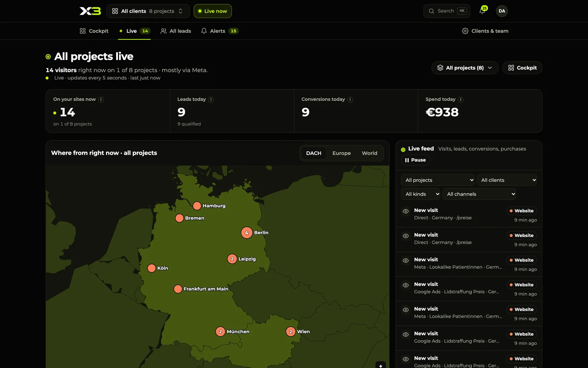Open the All clients filter in the live feed
This screenshot has width=588, height=368.
(507, 180)
